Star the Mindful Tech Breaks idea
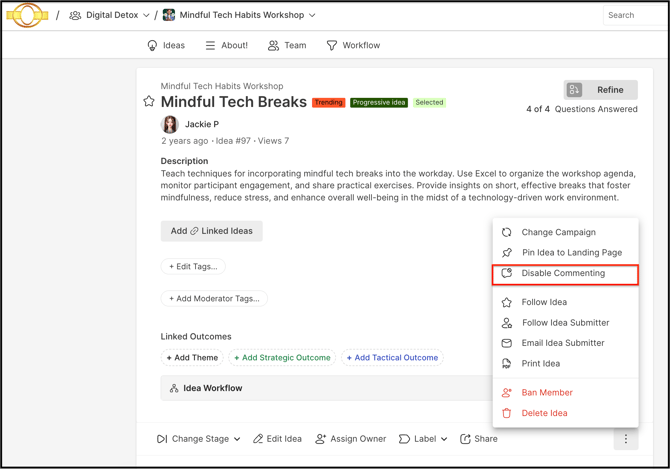Viewport: 670px width, 469px height. pyautogui.click(x=149, y=102)
